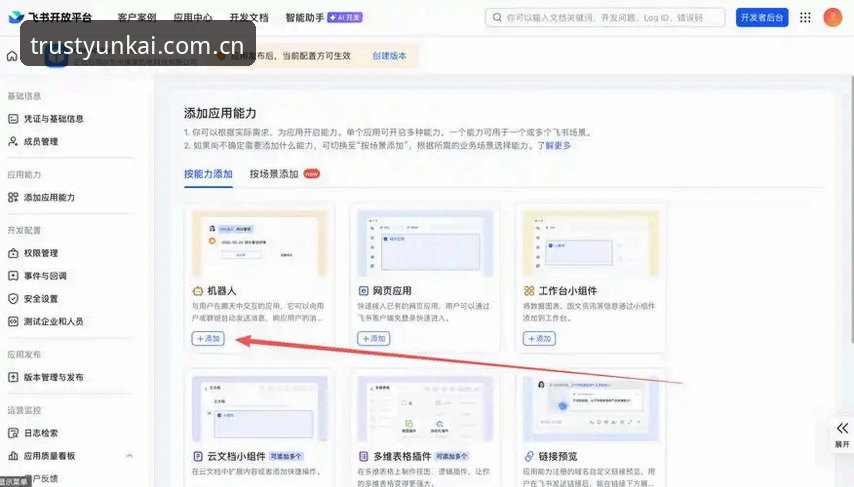
Task: Go home via the house icon
Action: pyautogui.click(x=12, y=56)
